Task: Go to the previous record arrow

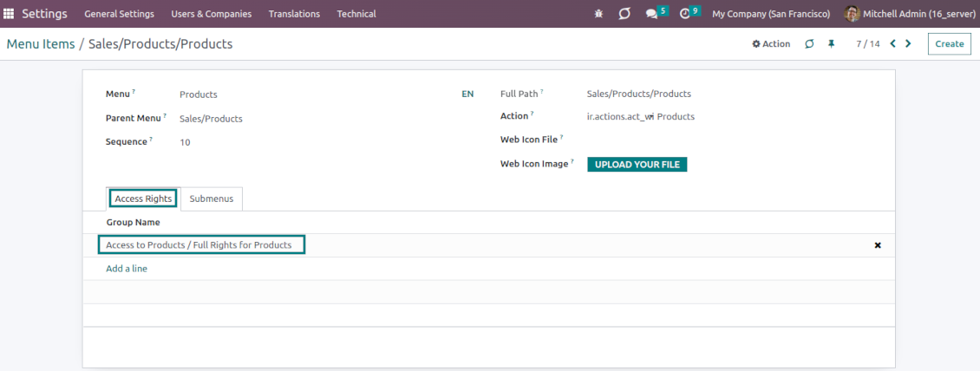Action: 893,43
